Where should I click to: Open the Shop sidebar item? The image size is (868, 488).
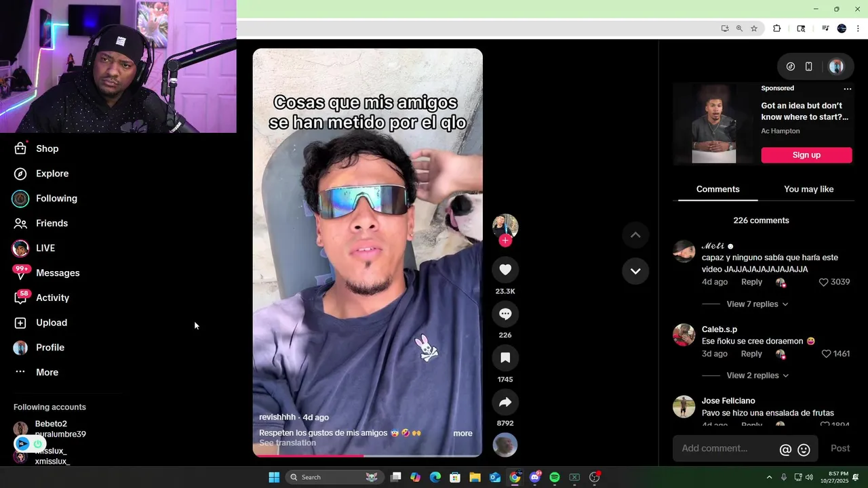click(x=36, y=148)
